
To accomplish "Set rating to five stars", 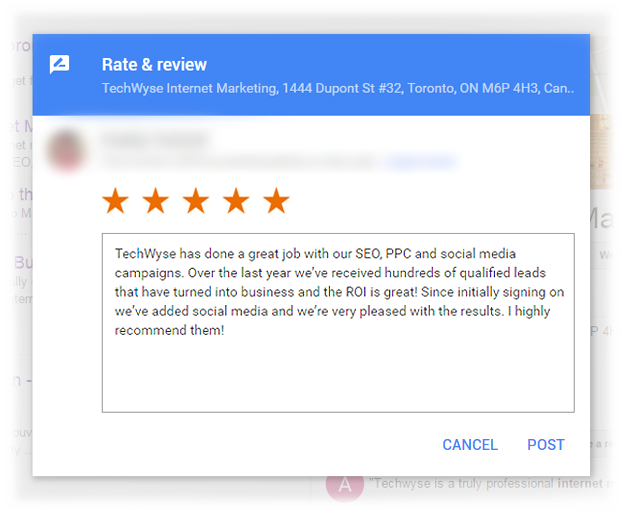I will tap(276, 200).
